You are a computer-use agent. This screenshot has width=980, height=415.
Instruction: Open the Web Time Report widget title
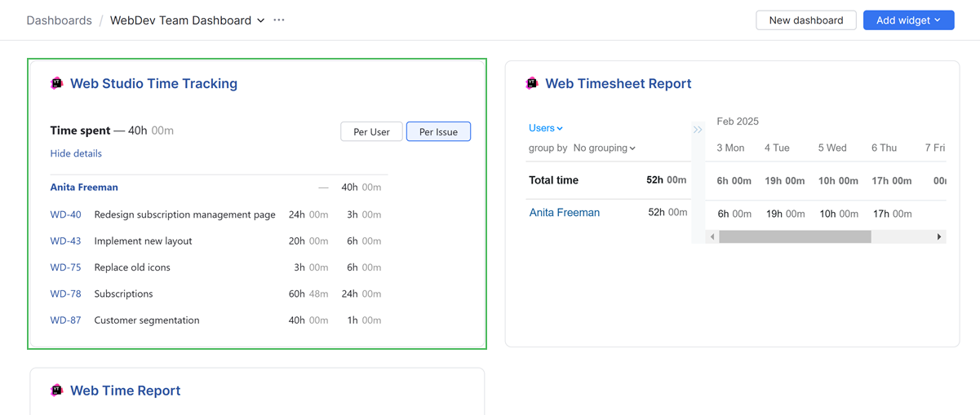coord(125,391)
